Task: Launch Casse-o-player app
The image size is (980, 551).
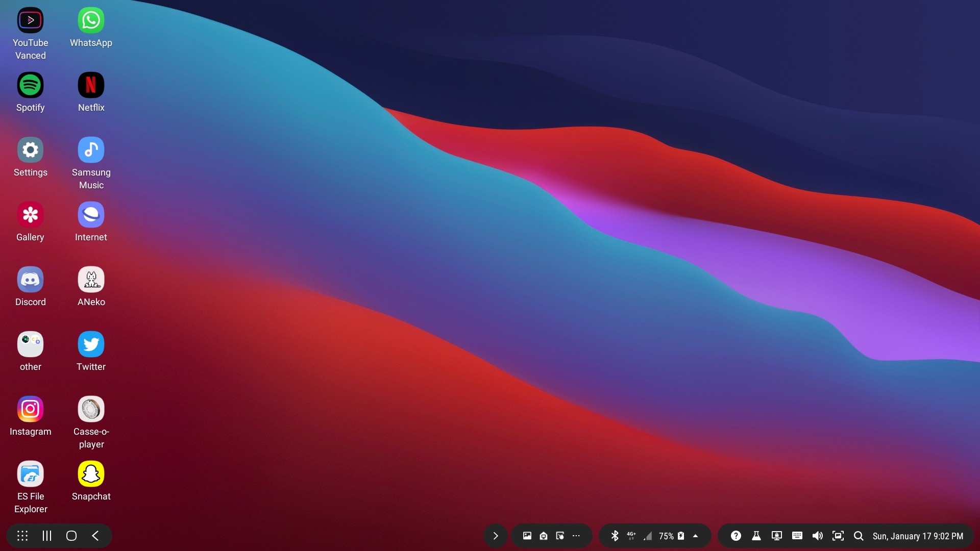Action: 91,409
